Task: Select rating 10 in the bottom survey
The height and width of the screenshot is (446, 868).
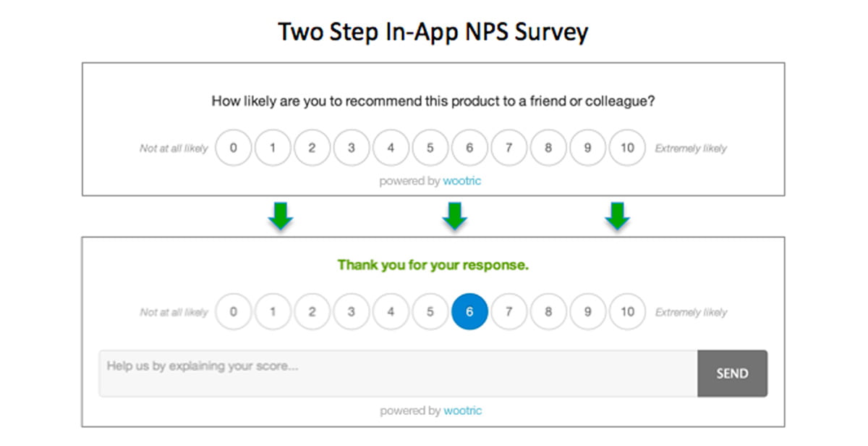Action: [627, 312]
